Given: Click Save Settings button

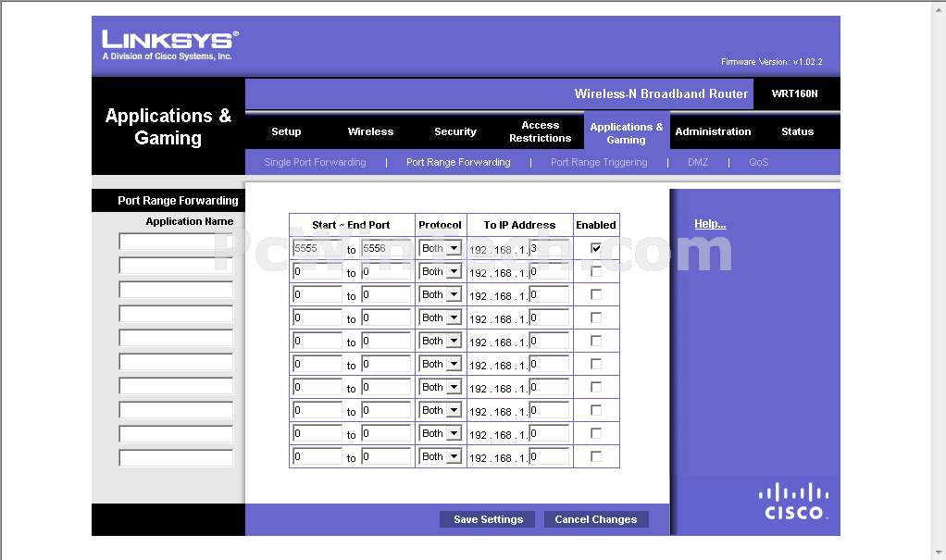Looking at the screenshot, I should coord(488,519).
